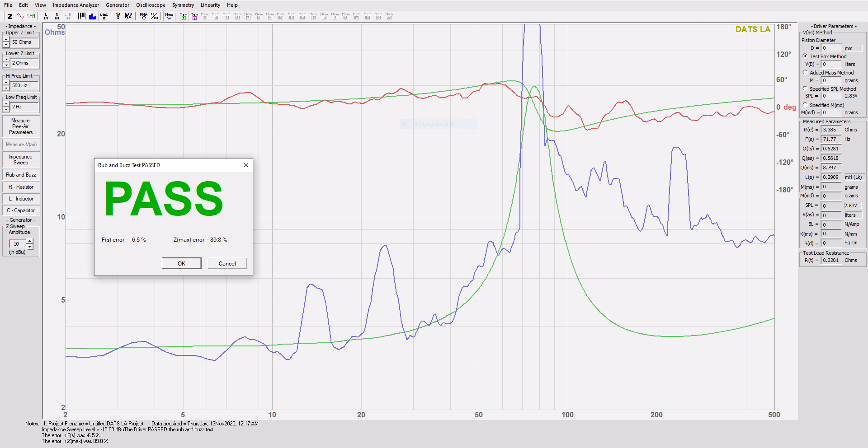Close the Rub and Buzz Test dialog

pyautogui.click(x=246, y=165)
